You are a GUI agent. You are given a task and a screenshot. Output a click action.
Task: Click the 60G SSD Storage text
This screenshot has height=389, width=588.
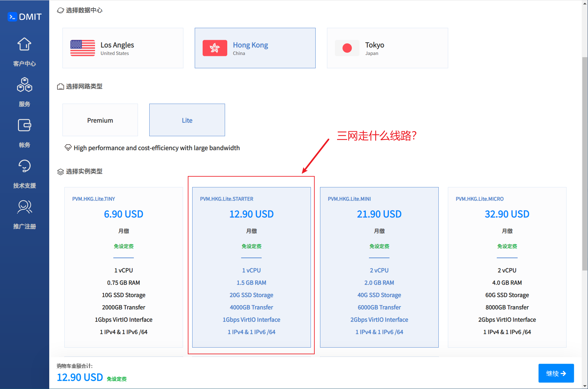point(507,295)
